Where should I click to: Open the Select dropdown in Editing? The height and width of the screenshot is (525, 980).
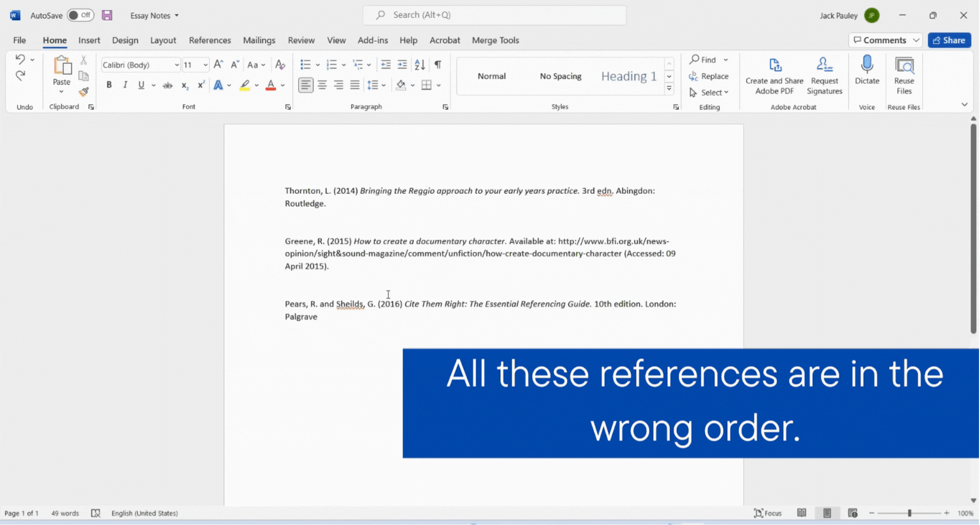709,92
